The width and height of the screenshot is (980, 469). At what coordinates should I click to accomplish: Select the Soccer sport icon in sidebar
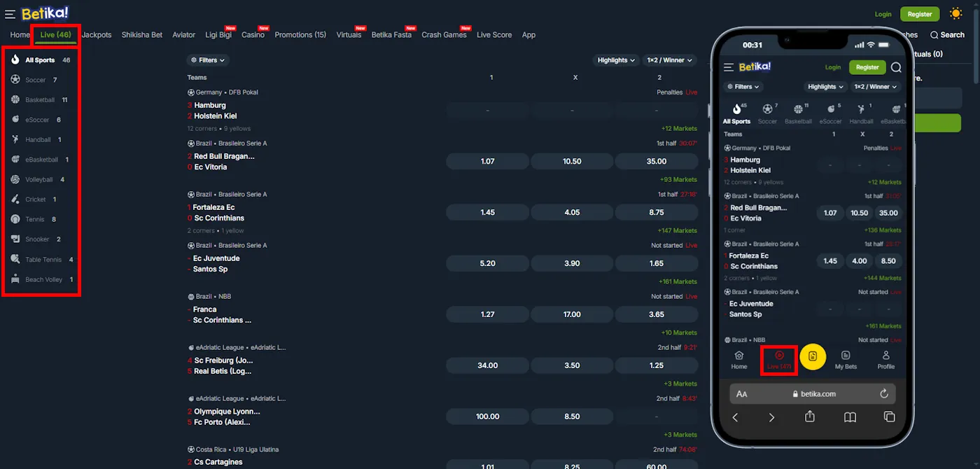pos(15,79)
